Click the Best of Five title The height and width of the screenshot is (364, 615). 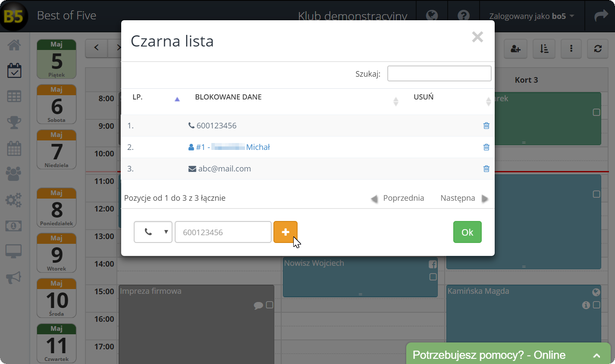click(67, 16)
